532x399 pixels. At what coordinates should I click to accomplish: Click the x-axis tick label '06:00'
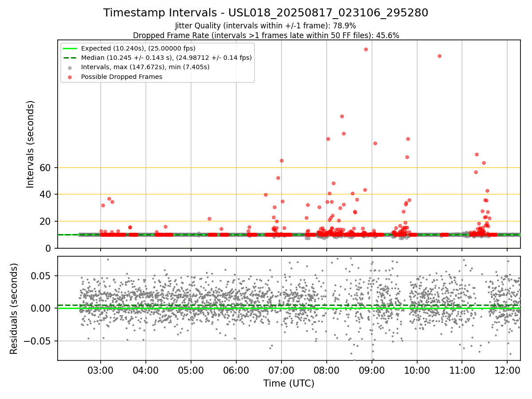point(236,370)
